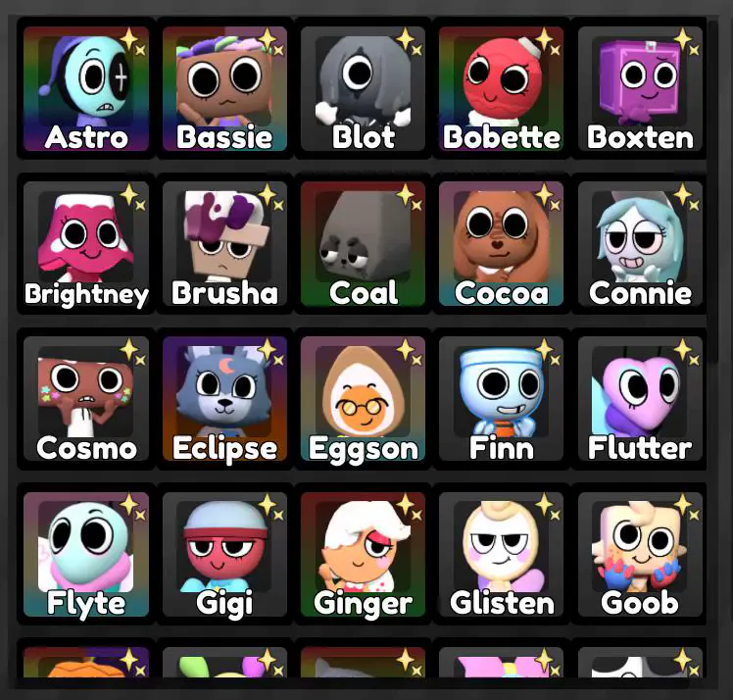Select Finn the fishbowl character
The height and width of the screenshot is (700, 733).
tap(502, 399)
